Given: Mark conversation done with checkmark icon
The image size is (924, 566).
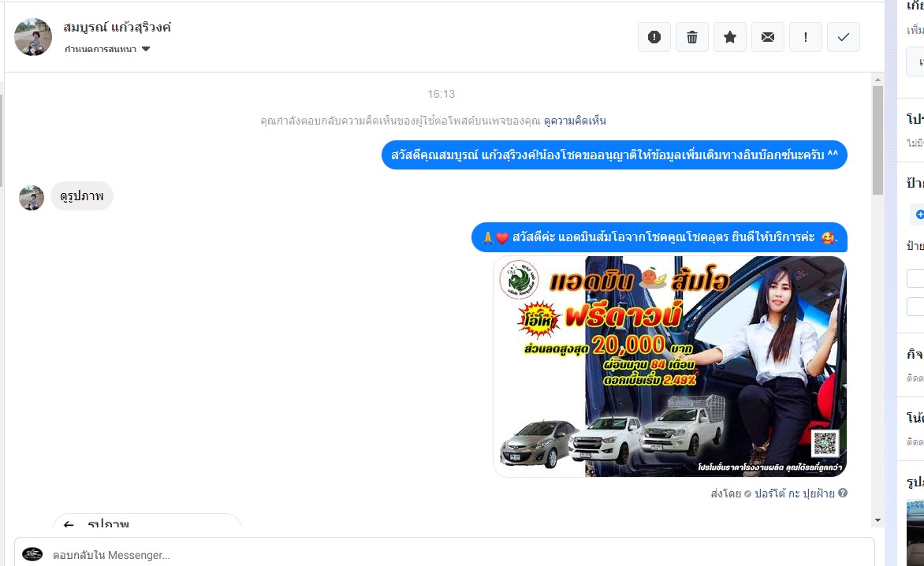Looking at the screenshot, I should click(844, 37).
